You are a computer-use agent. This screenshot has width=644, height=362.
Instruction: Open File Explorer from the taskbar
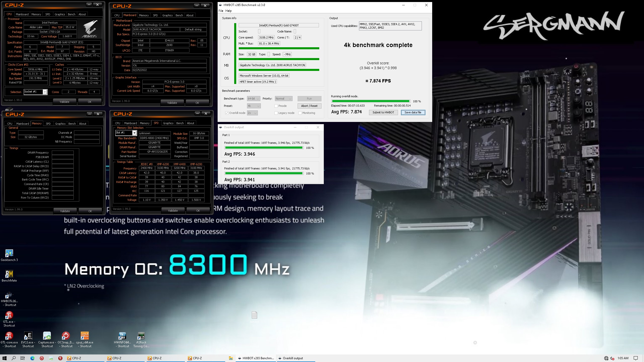[x=231, y=358]
